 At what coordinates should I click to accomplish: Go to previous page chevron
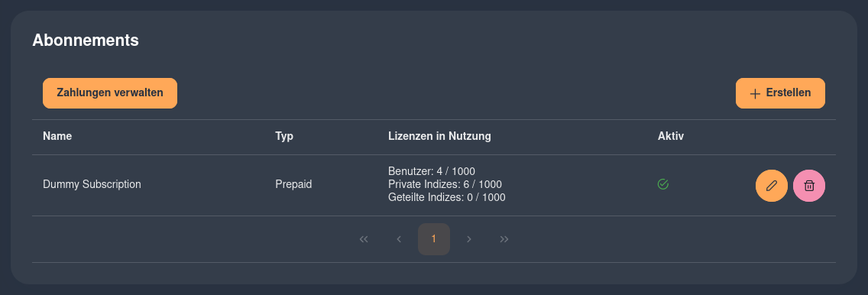[399, 239]
